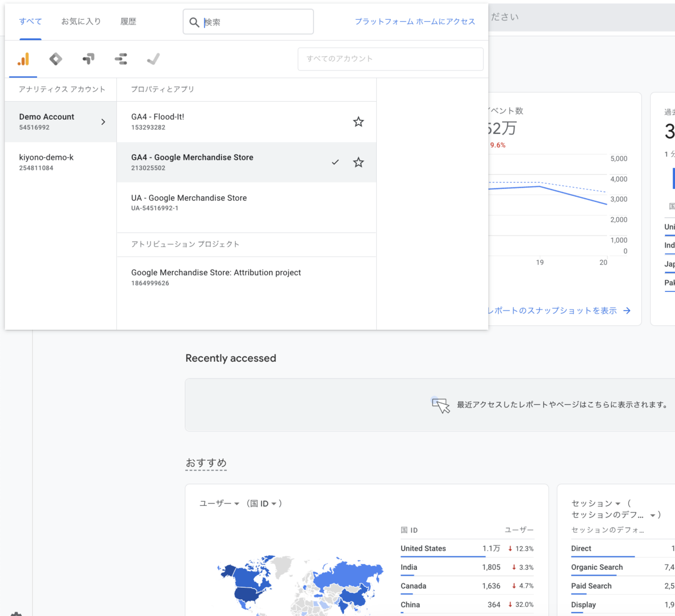Image resolution: width=675 pixels, height=616 pixels.
Task: Click the Direct channel row
Action: coord(623,548)
